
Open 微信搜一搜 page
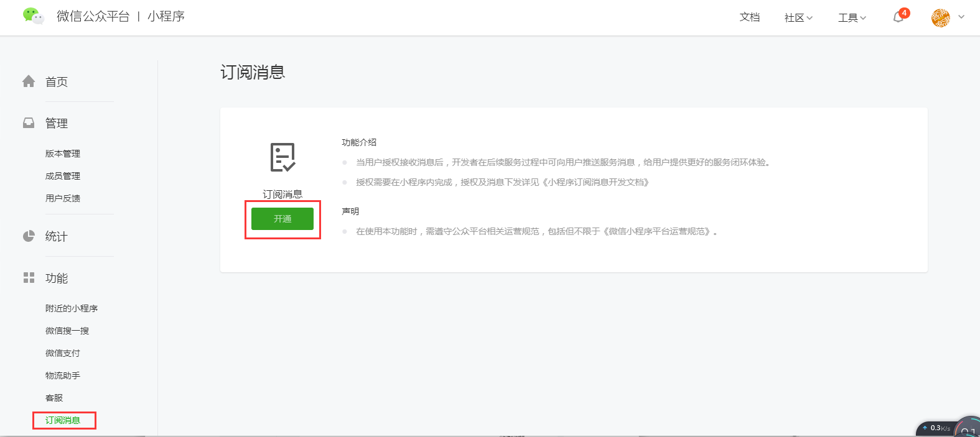[67, 331]
